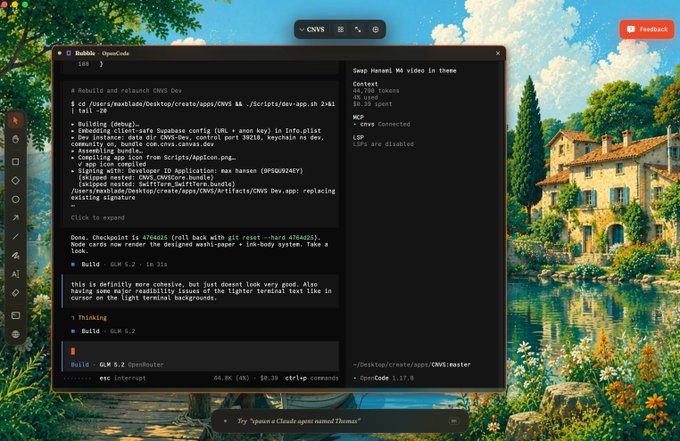The width and height of the screenshot is (680, 441).
Task: Select the rectangle shape tool
Action: click(x=16, y=162)
